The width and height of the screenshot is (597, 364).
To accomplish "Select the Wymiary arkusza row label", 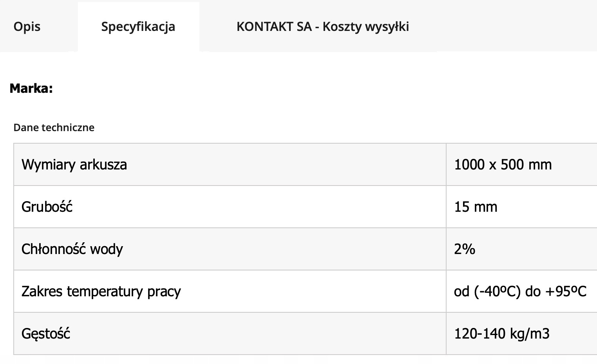I will point(74,165).
